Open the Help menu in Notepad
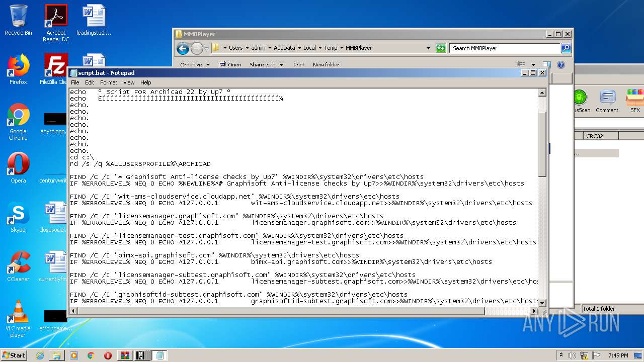 coord(145,82)
